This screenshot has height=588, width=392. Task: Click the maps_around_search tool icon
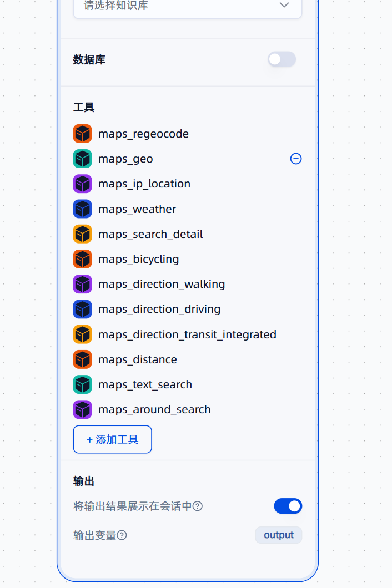point(83,409)
